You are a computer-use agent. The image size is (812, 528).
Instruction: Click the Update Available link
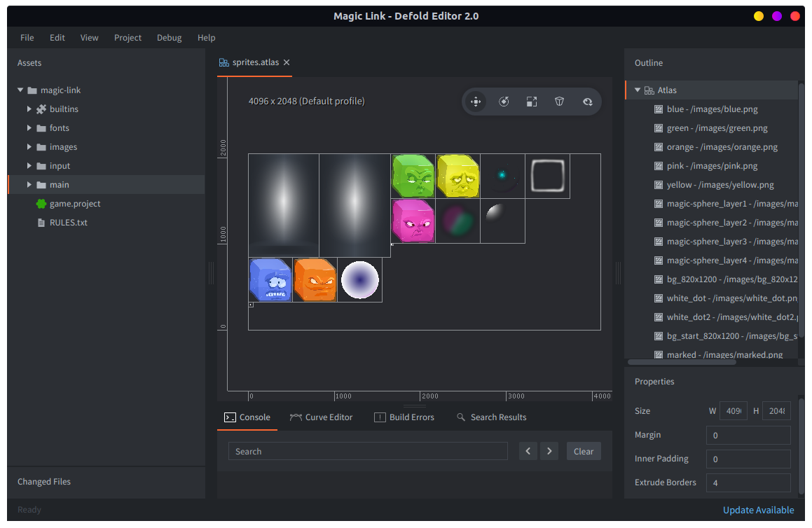pos(758,510)
